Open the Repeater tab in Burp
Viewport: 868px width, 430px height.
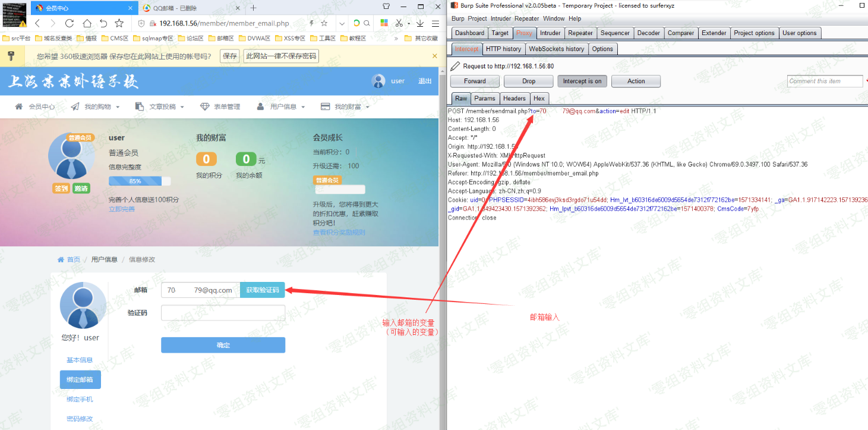pyautogui.click(x=580, y=33)
